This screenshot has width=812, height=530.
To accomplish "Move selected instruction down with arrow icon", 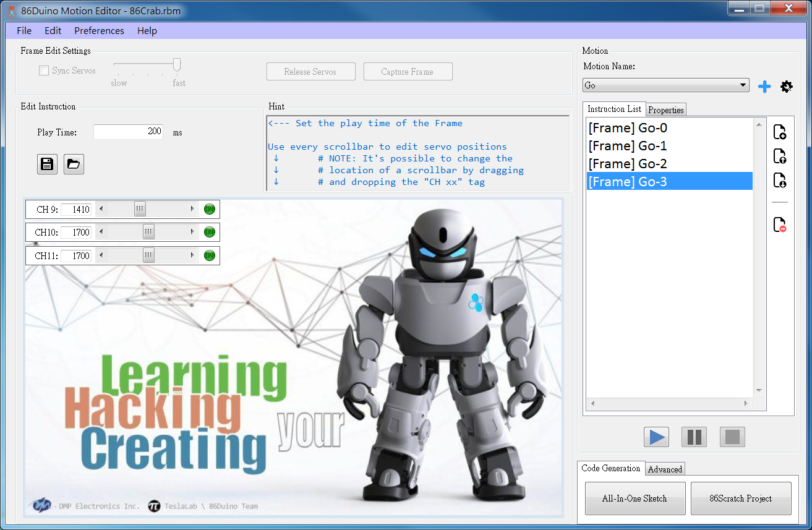I will pyautogui.click(x=780, y=180).
